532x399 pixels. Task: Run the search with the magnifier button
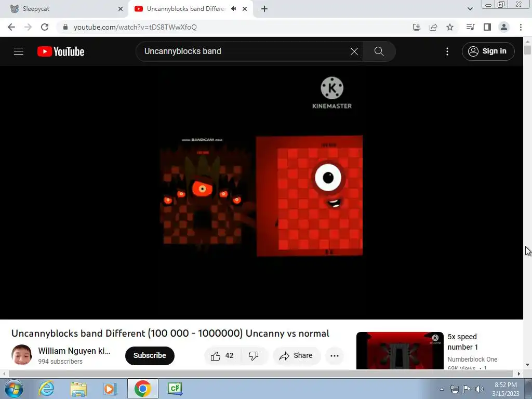[x=379, y=51]
